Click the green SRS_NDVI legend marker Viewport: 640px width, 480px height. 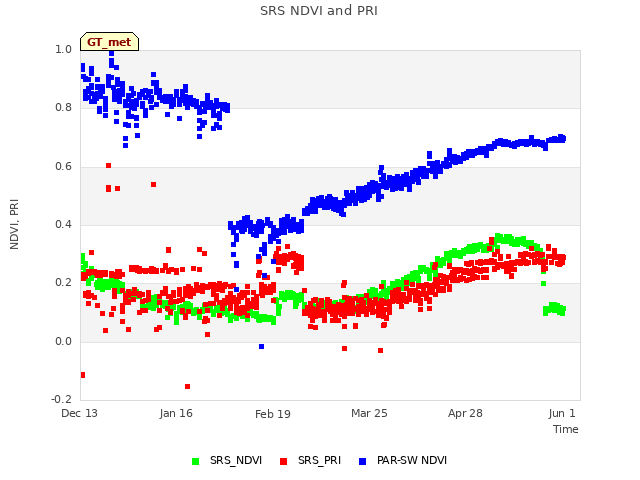196,461
